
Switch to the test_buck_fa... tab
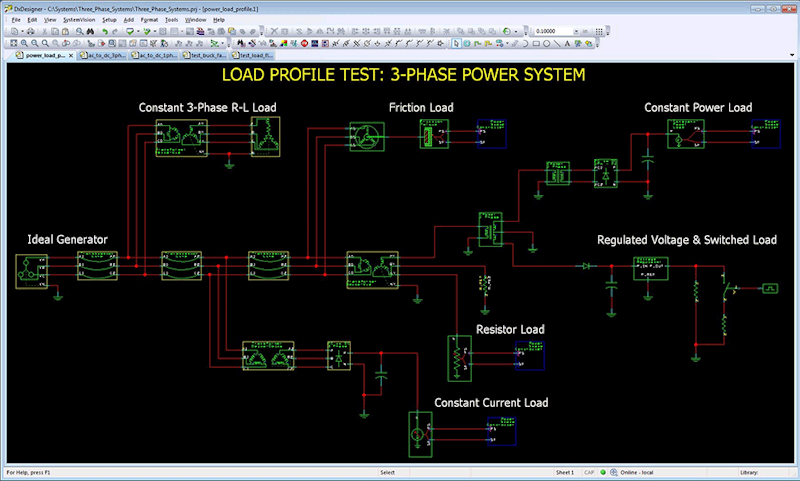point(206,56)
